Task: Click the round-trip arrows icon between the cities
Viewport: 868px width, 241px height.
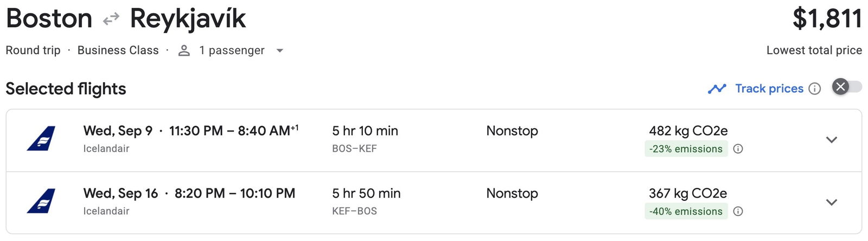Action: click(x=111, y=19)
